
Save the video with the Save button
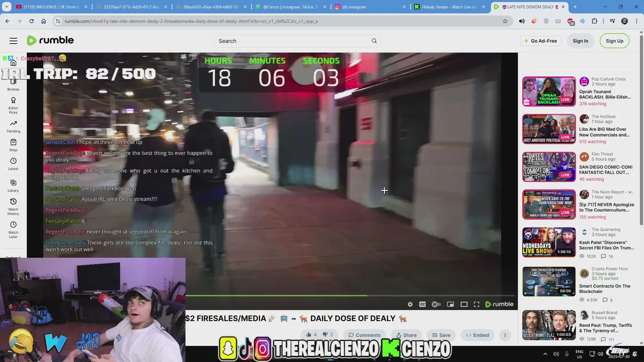(x=441, y=335)
